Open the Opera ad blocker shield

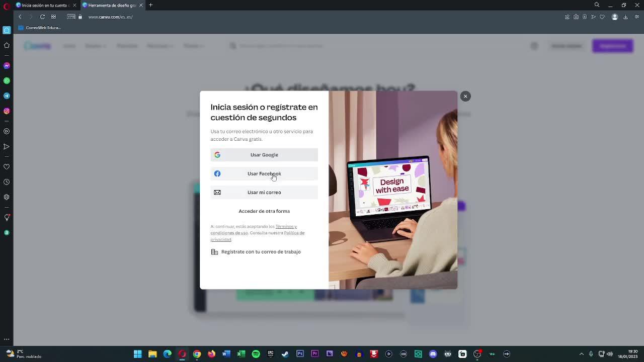(x=585, y=17)
